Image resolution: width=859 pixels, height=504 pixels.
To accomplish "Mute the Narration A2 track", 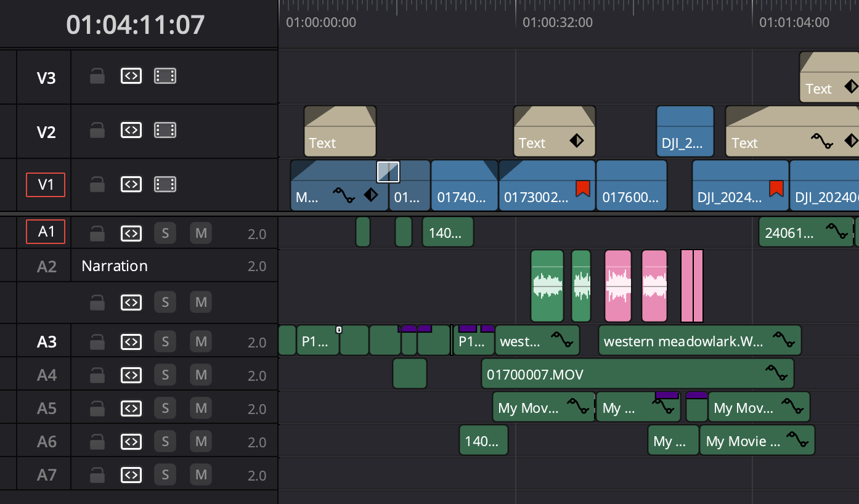I will click(201, 302).
